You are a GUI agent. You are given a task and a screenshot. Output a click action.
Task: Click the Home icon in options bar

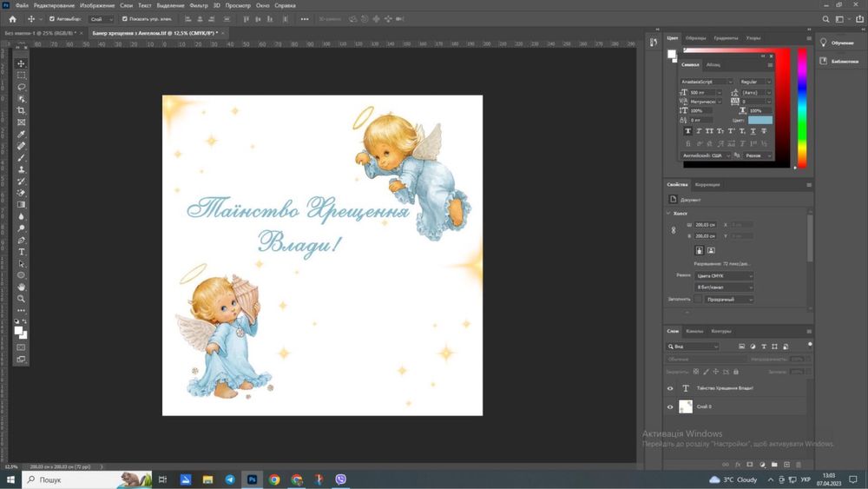[x=12, y=19]
